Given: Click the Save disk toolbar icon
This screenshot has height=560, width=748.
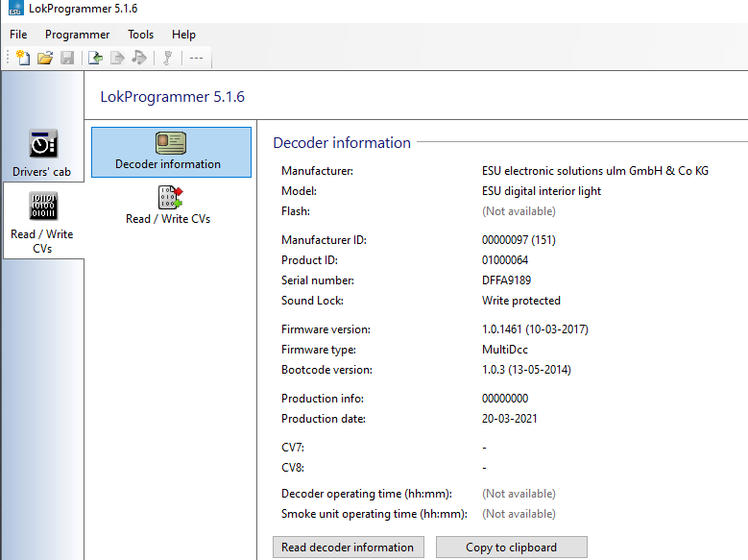Looking at the screenshot, I should tap(67, 58).
